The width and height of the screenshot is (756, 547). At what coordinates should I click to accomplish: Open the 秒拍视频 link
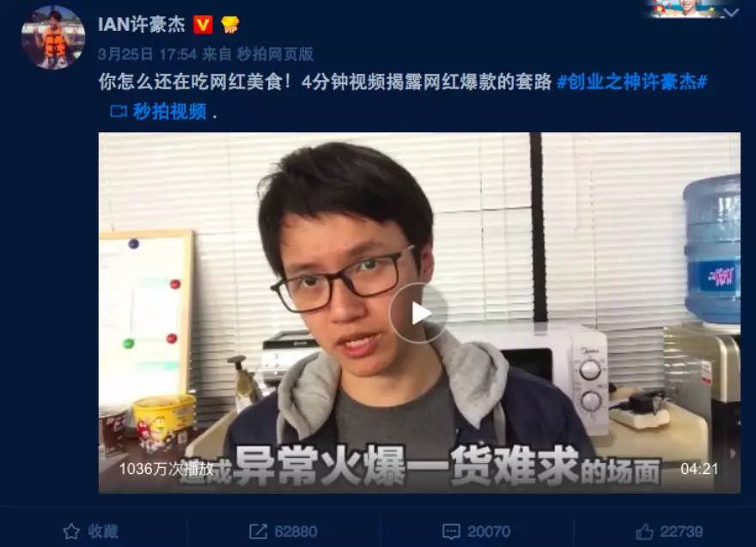click(x=170, y=112)
